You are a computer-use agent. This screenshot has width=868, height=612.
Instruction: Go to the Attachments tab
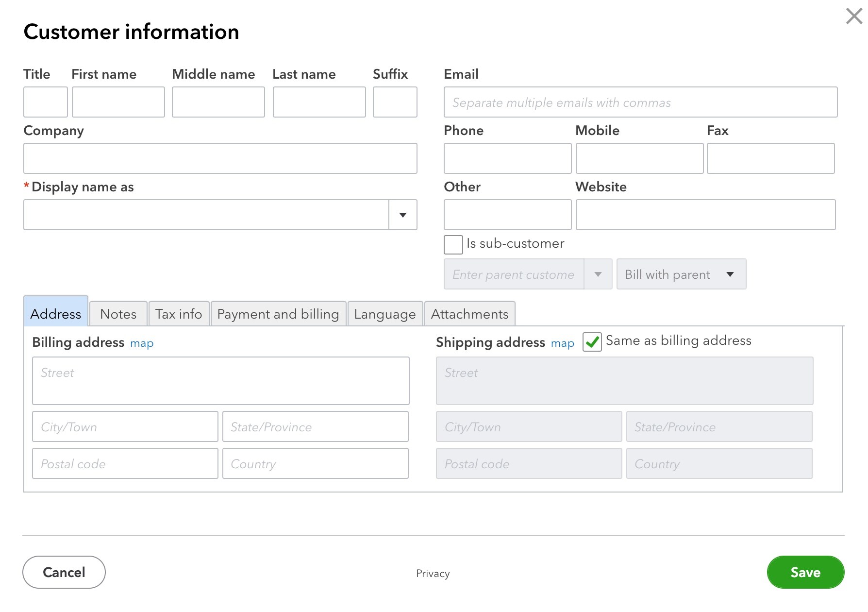click(x=469, y=314)
